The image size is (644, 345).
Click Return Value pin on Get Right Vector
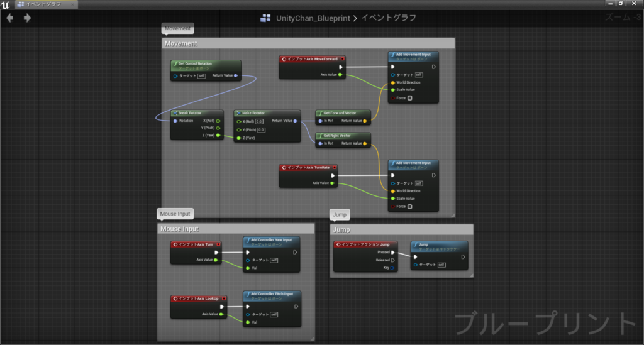click(365, 143)
